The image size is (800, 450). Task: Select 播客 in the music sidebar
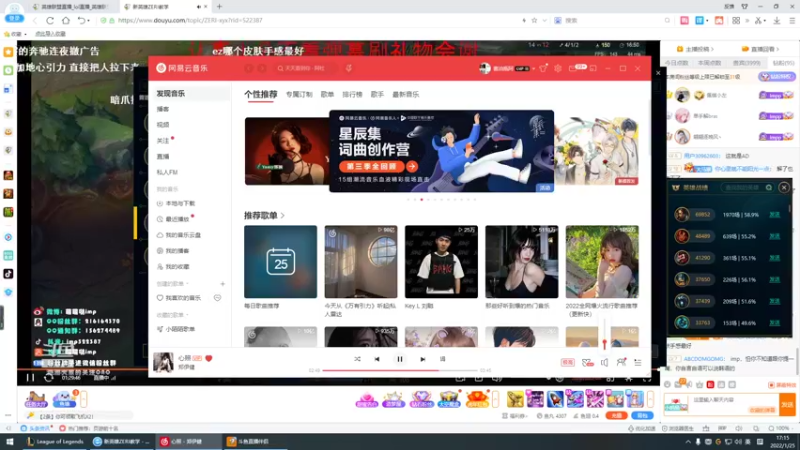[x=163, y=109]
